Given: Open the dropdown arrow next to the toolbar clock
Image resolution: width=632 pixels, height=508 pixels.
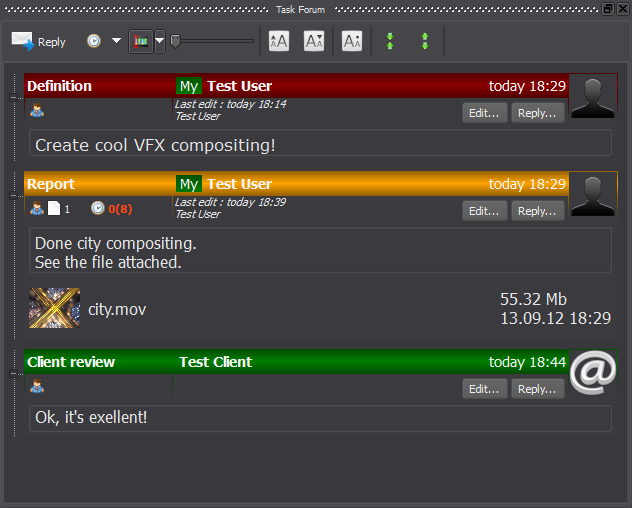Looking at the screenshot, I should pyautogui.click(x=116, y=41).
